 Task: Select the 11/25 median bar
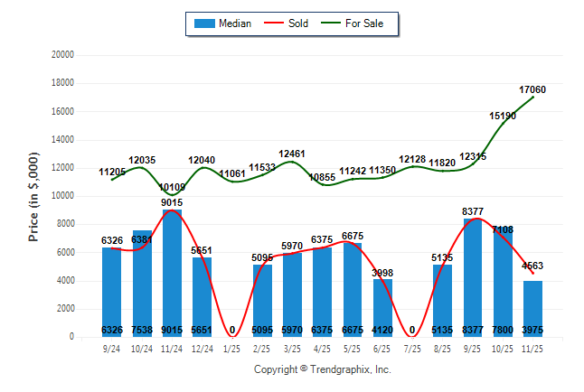point(532,309)
